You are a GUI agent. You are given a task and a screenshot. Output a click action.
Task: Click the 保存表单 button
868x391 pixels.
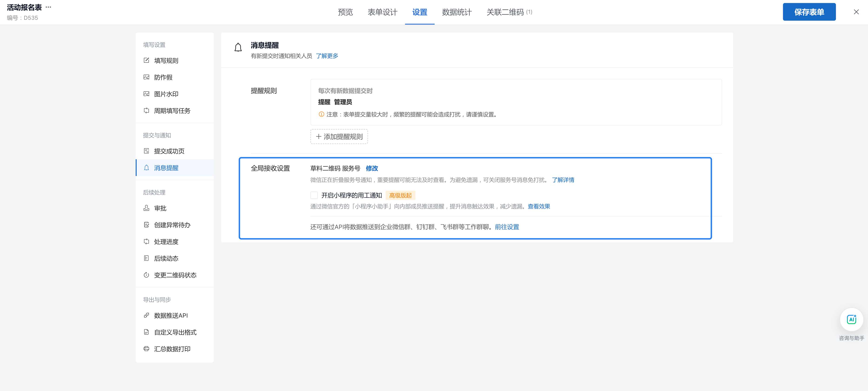(x=809, y=12)
